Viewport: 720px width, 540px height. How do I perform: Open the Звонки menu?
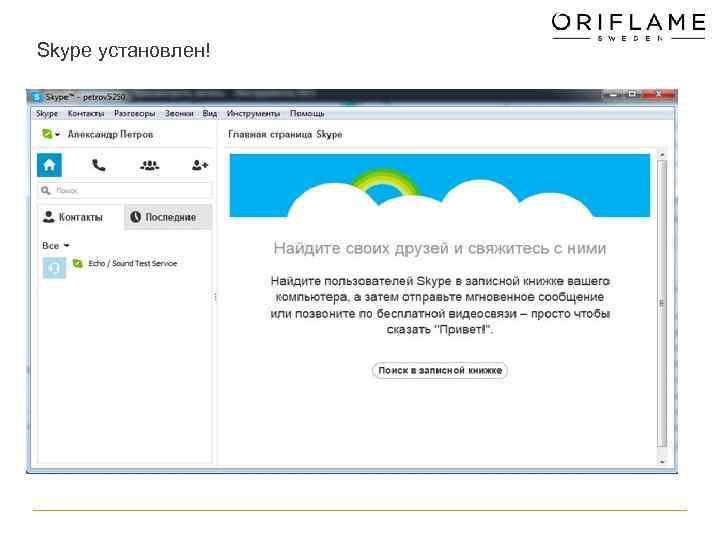179,113
